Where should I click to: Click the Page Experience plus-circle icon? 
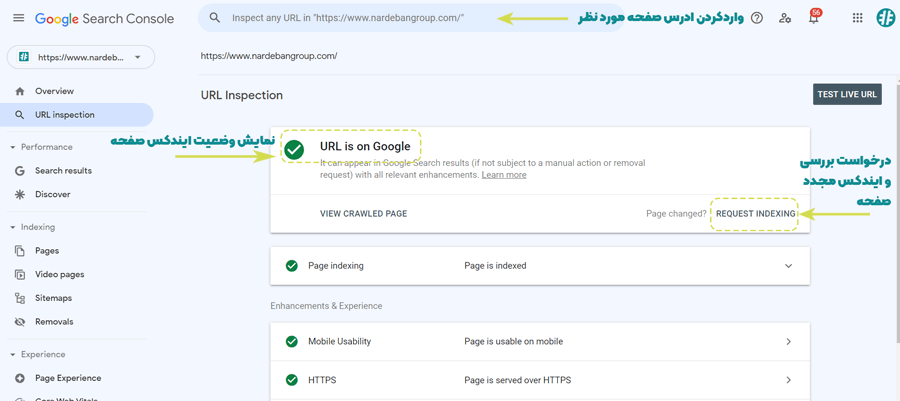[x=20, y=378]
